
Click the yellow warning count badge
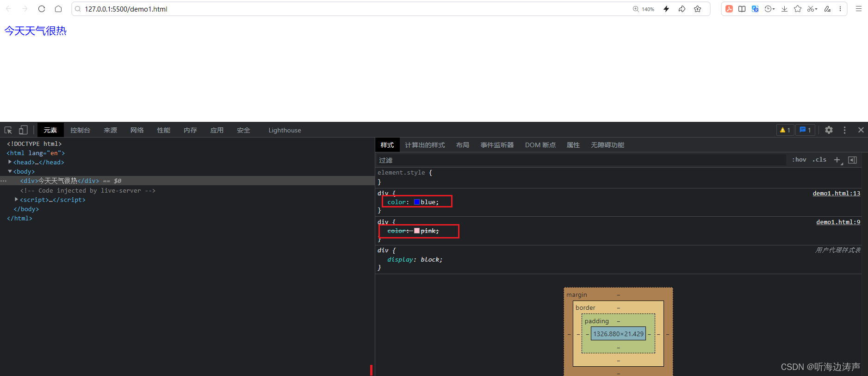click(785, 130)
